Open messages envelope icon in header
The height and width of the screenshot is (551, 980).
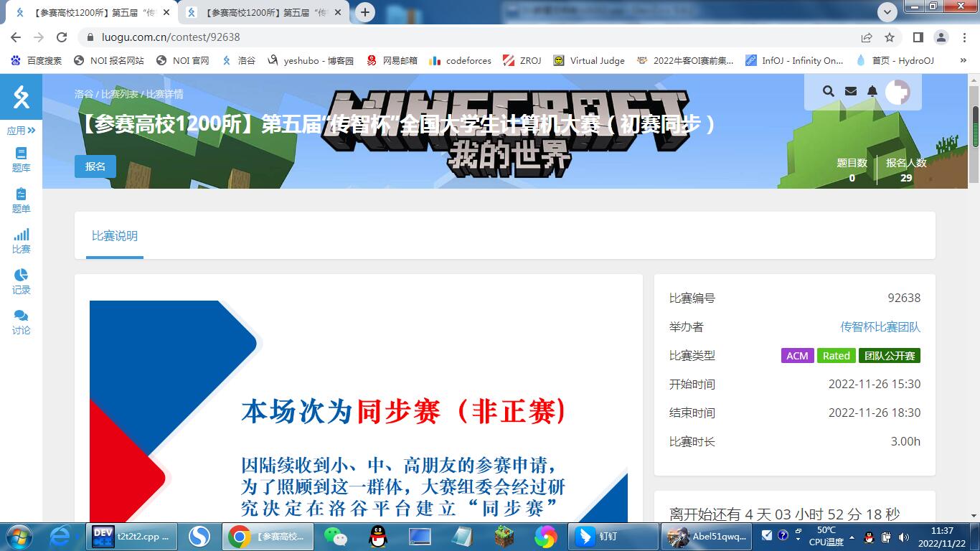pyautogui.click(x=851, y=91)
